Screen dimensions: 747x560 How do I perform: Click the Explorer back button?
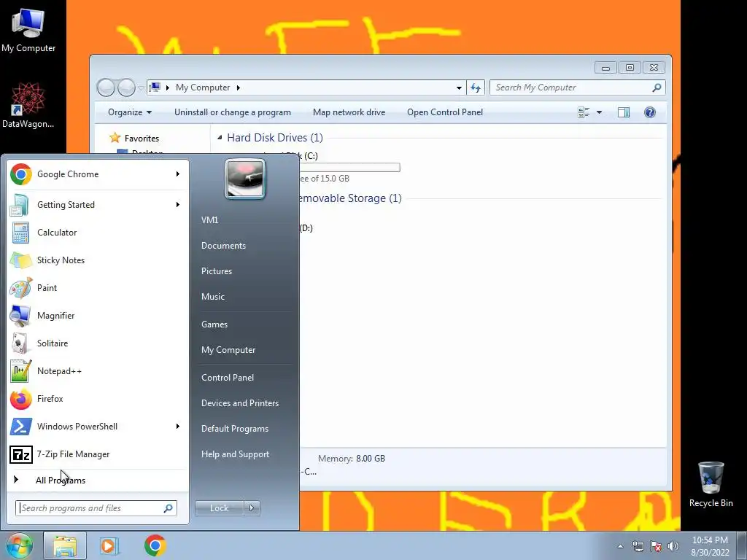pos(106,87)
